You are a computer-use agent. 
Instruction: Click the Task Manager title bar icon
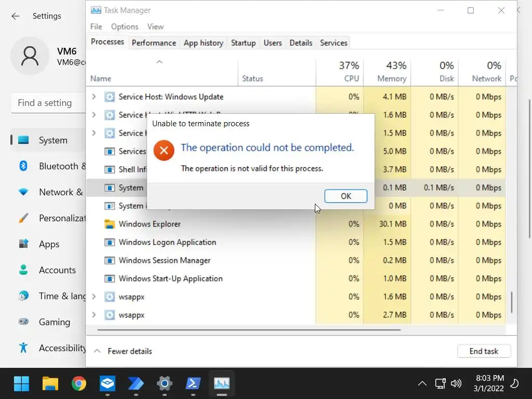click(96, 10)
